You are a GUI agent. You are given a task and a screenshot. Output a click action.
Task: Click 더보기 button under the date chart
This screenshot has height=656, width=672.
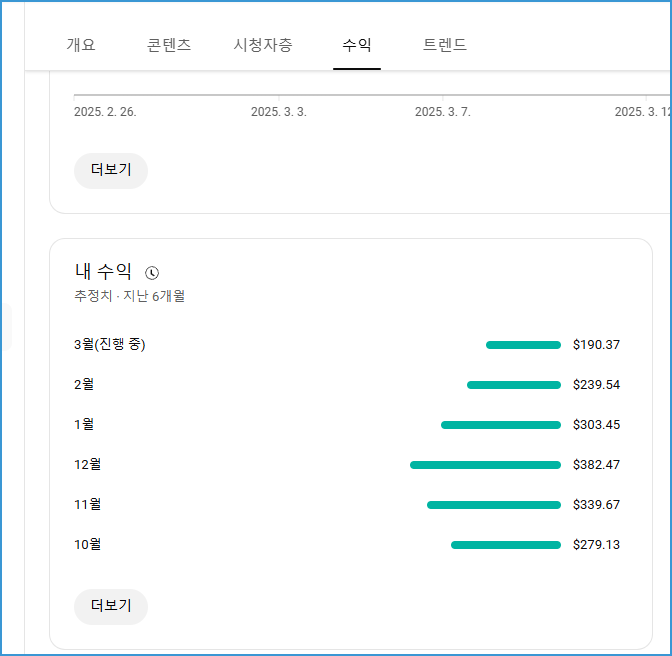[111, 170]
